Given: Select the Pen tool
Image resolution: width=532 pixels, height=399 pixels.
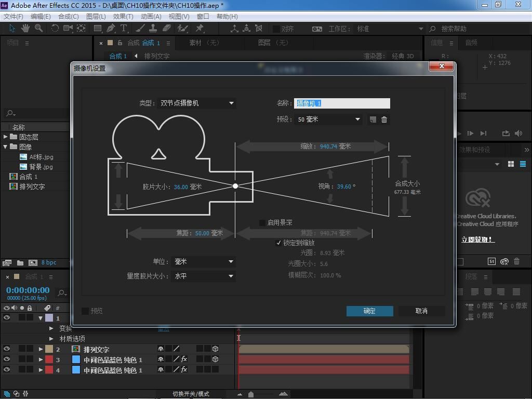Looking at the screenshot, I should coord(111,29).
